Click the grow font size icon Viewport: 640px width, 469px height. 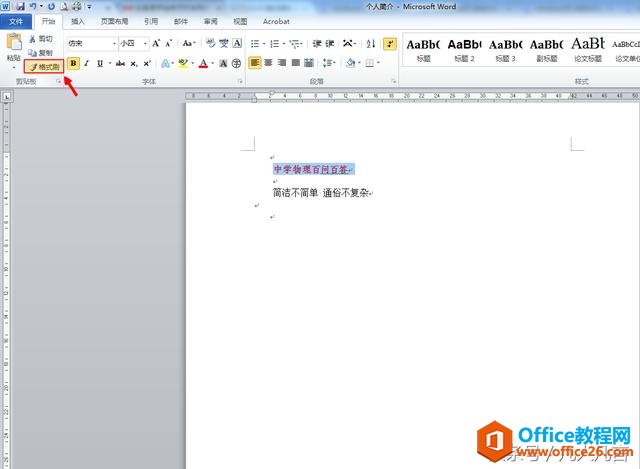[x=156, y=43]
